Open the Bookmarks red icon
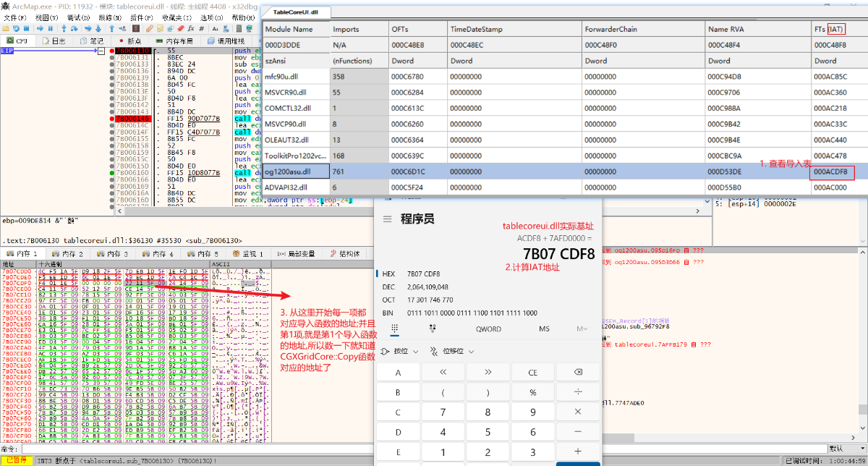The image size is (868, 466). pyautogui.click(x=181, y=29)
